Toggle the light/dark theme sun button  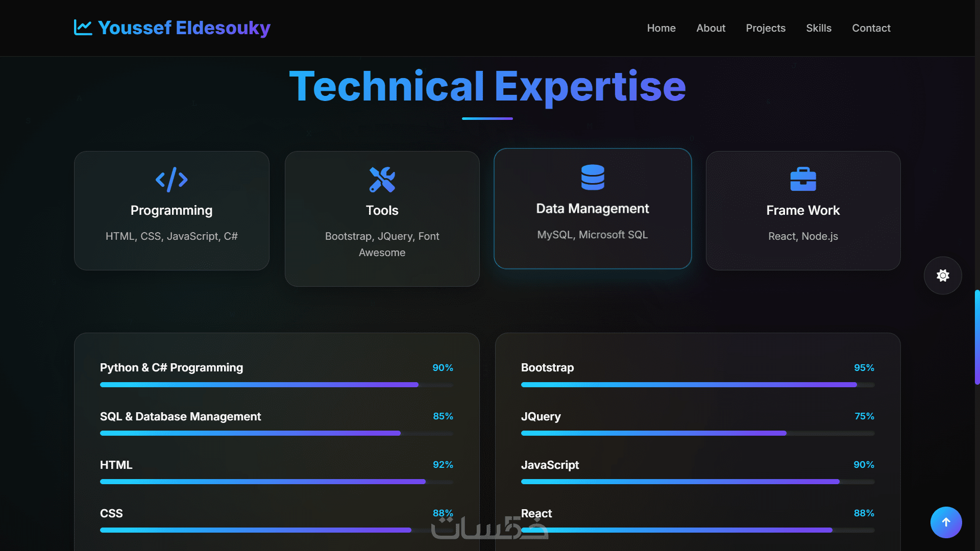[x=943, y=275]
